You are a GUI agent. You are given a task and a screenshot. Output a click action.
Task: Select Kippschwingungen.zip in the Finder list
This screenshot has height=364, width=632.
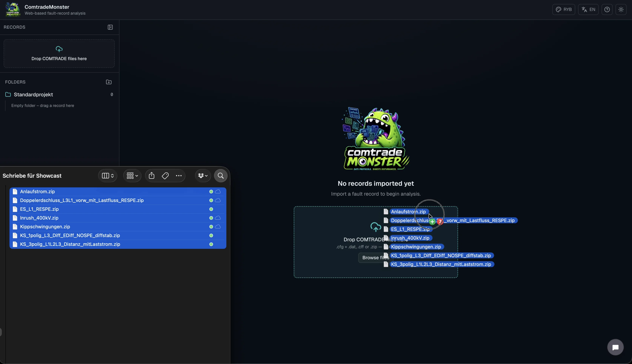[118, 226]
